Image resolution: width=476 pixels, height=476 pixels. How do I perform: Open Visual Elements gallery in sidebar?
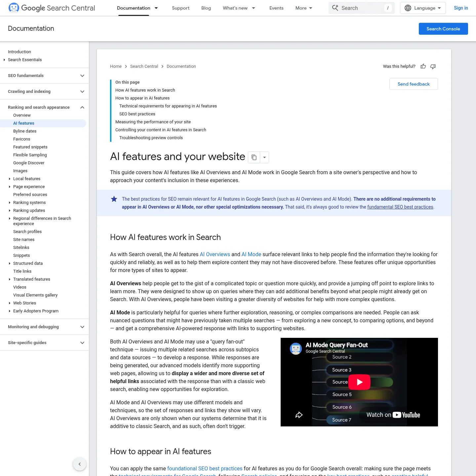pos(35,295)
